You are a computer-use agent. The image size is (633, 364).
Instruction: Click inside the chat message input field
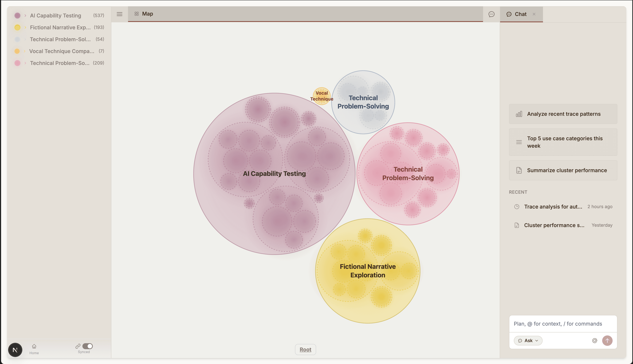click(563, 324)
